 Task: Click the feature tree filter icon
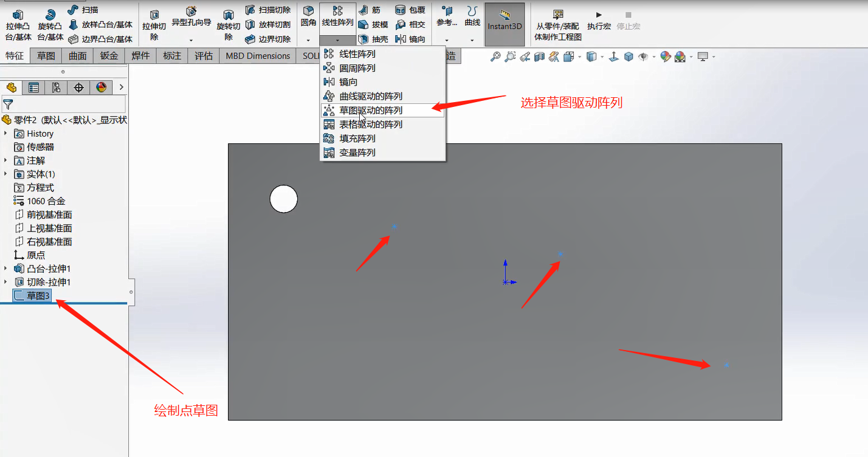(8, 104)
